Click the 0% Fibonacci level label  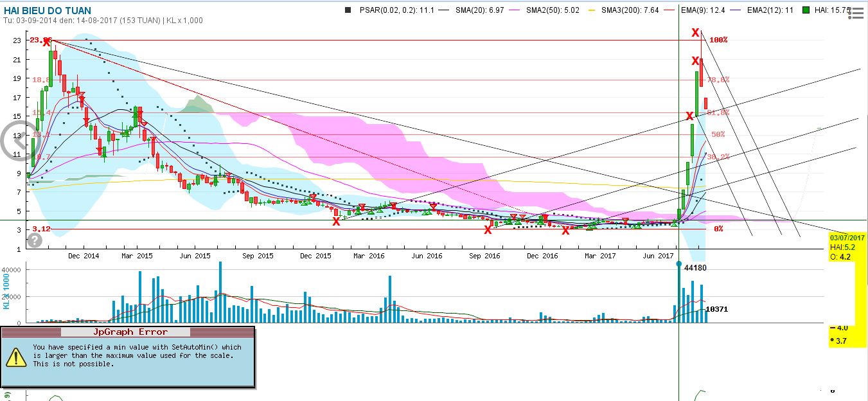pyautogui.click(x=718, y=229)
